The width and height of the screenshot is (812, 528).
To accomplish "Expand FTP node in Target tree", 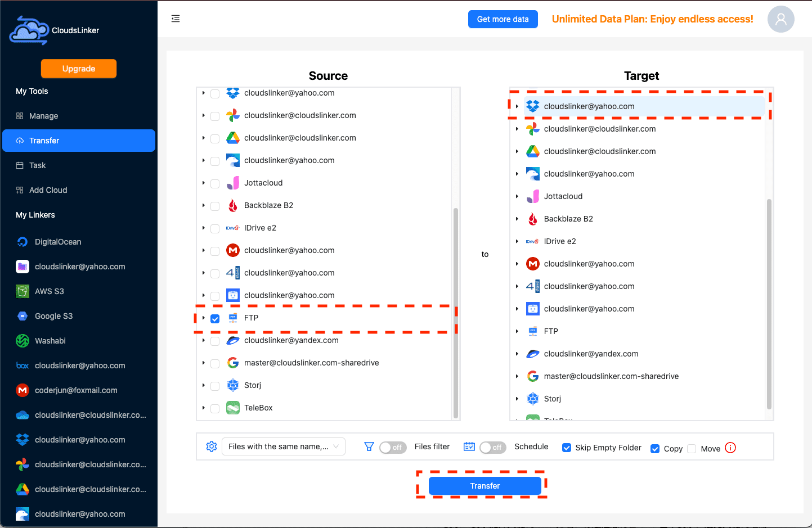I will click(x=517, y=331).
